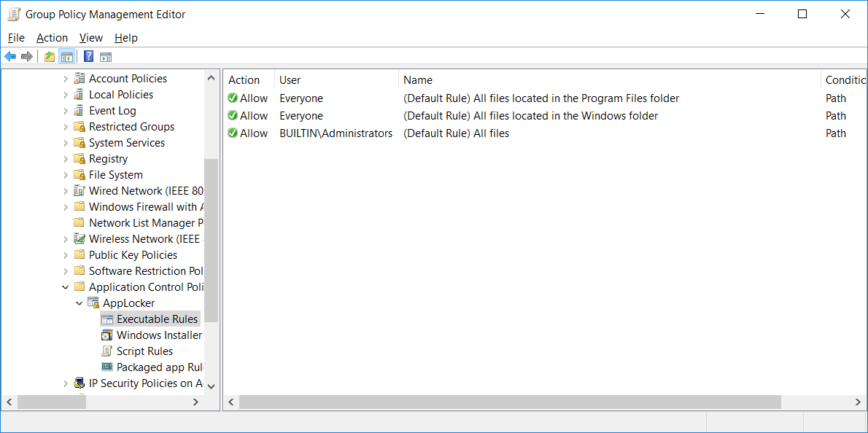The width and height of the screenshot is (868, 433).
Task: Click the Up One Level folder icon
Action: coord(50,56)
